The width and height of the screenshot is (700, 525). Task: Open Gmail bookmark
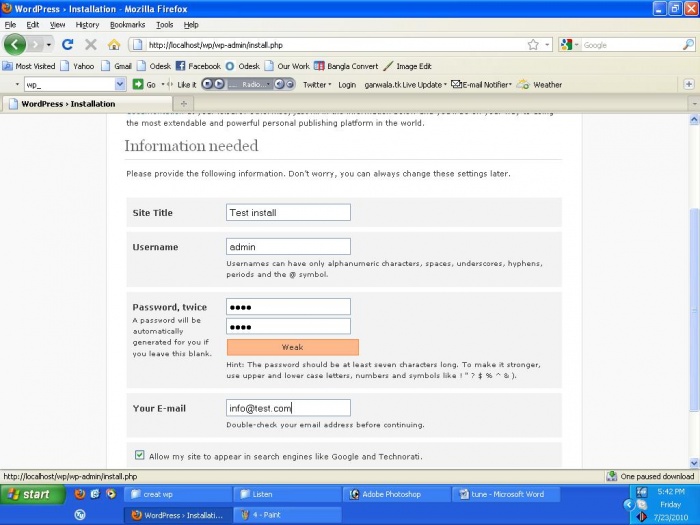click(116, 66)
